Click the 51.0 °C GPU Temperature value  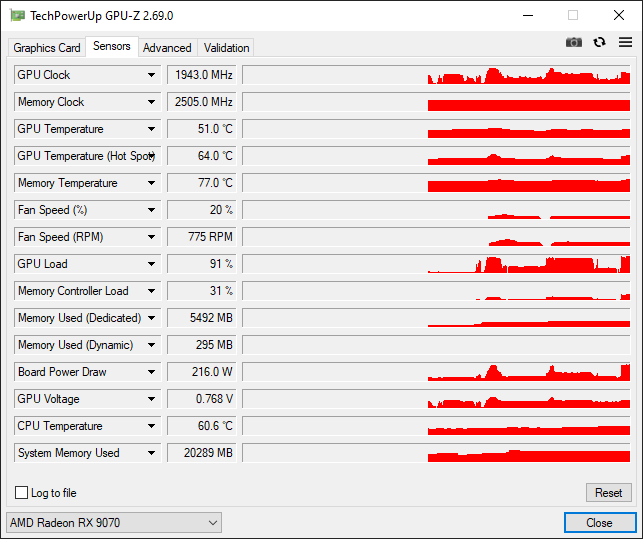tap(202, 129)
